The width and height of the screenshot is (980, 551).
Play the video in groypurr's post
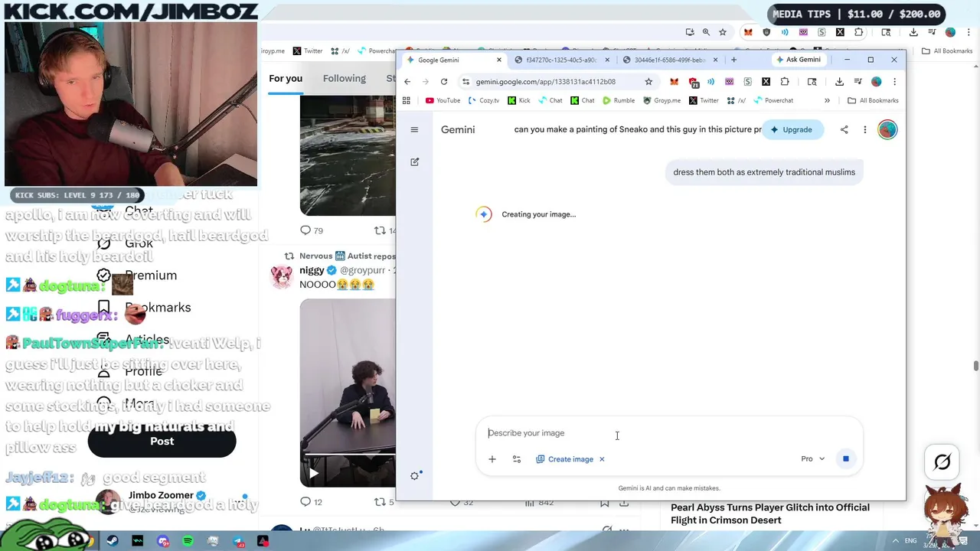[x=313, y=474]
